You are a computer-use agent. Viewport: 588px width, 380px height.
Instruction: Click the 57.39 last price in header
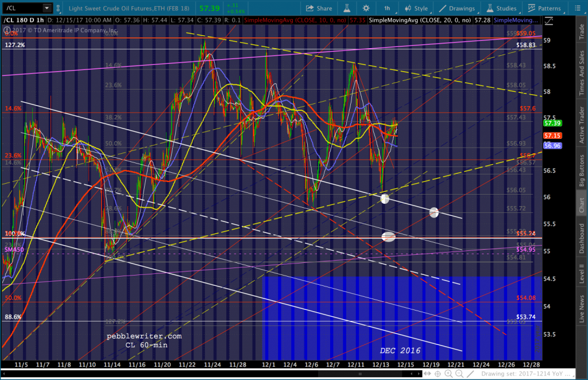209,8
